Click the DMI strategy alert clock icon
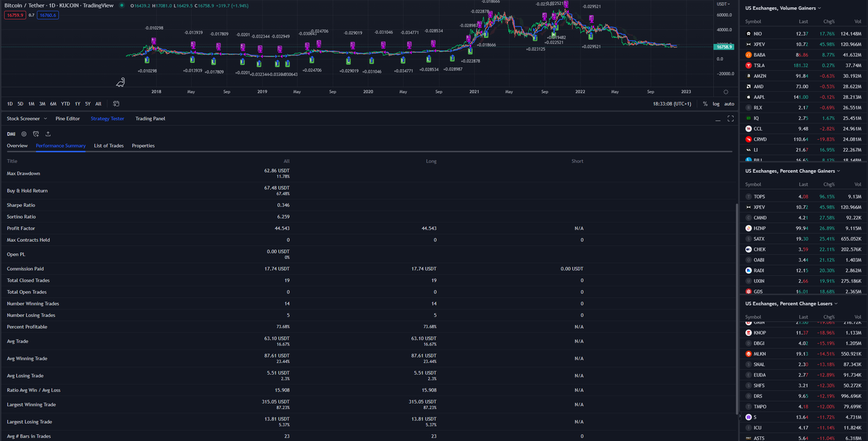Screen dimensions: 868x441 coord(36,134)
